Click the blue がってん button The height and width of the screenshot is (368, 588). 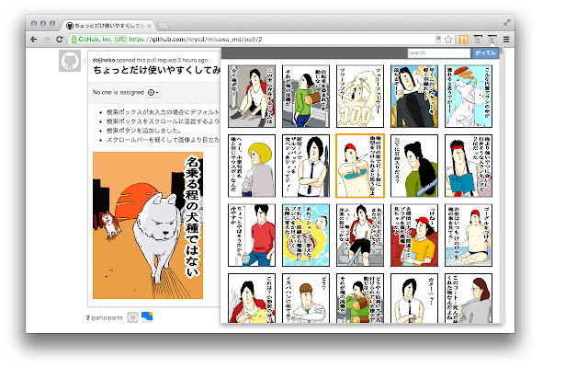pos(485,53)
